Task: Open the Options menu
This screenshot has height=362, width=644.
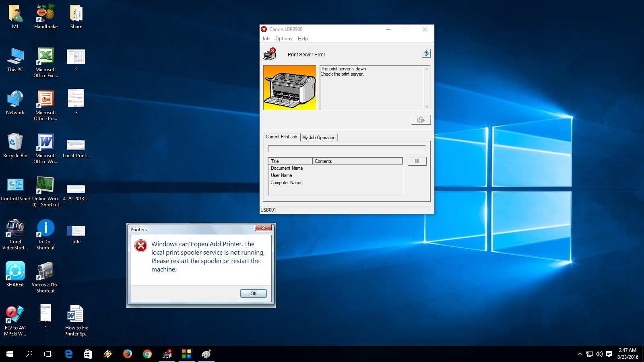Action: point(284,39)
